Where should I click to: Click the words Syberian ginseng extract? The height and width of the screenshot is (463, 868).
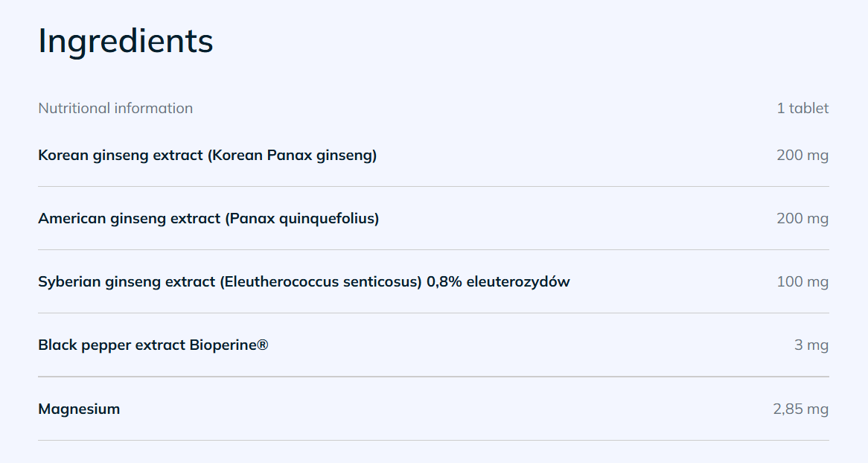[x=127, y=282]
